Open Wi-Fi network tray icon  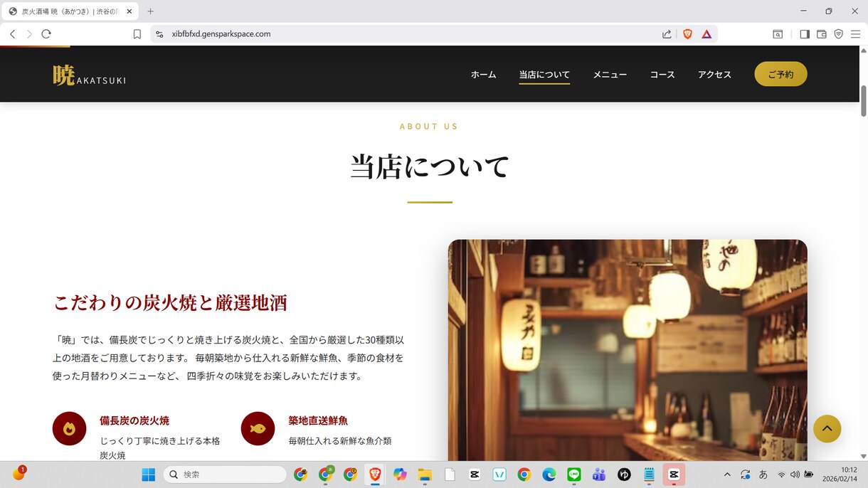point(781,474)
